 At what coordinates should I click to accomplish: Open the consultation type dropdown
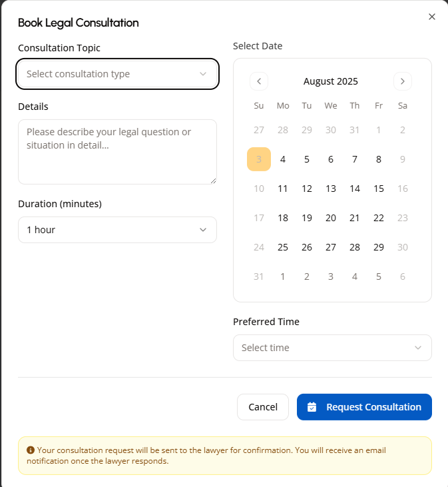pyautogui.click(x=117, y=74)
